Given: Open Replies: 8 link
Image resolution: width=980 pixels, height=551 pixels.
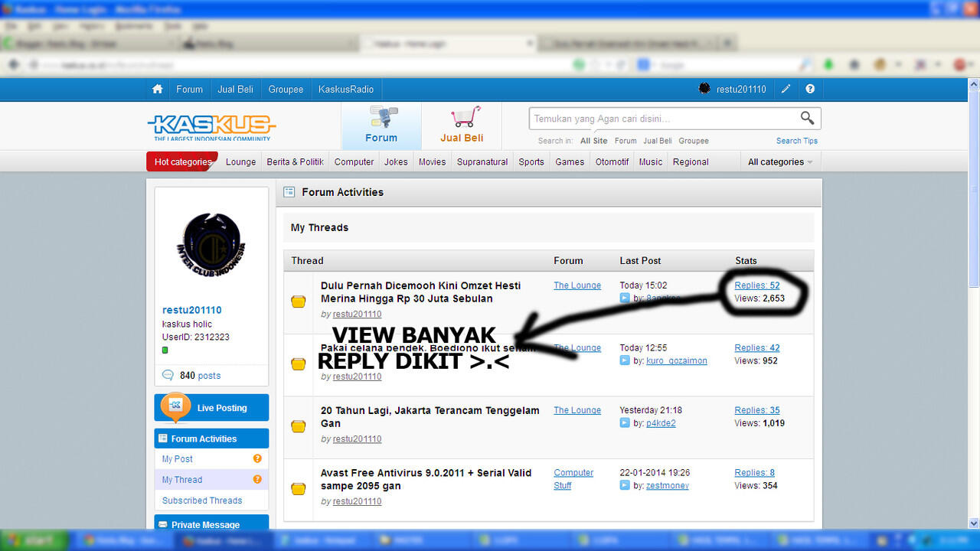Looking at the screenshot, I should point(754,473).
